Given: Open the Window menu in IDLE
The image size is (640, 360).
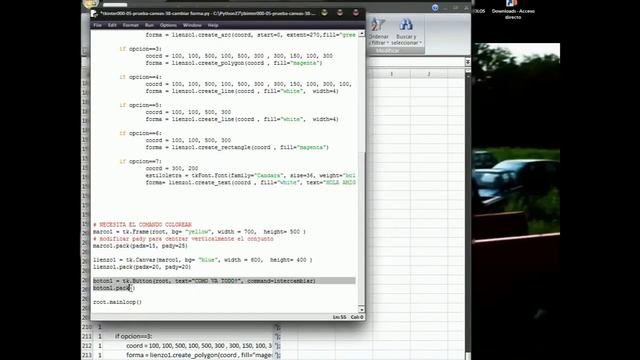Looking at the screenshot, I should [x=192, y=25].
